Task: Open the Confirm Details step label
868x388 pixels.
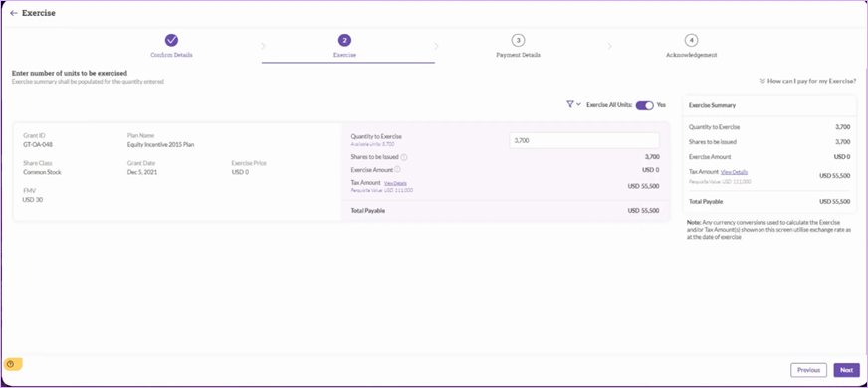Action: [171, 55]
